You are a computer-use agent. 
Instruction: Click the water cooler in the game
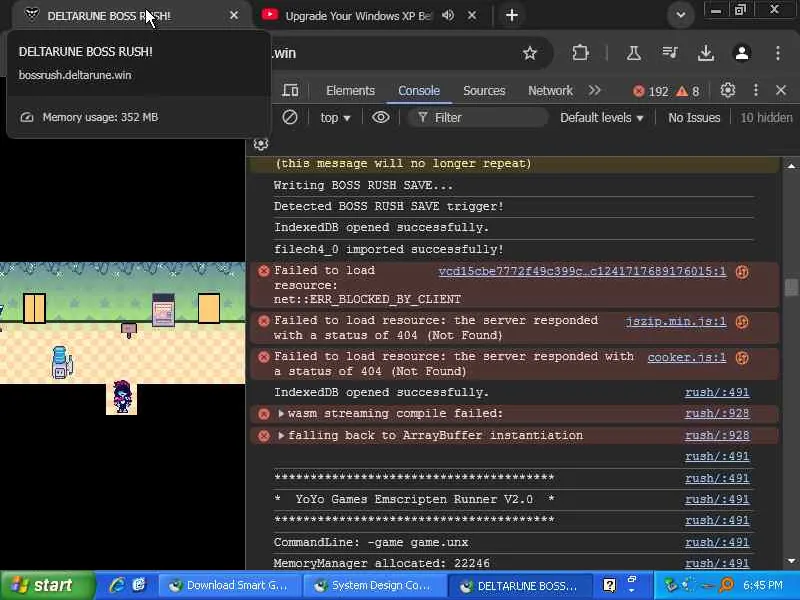click(x=62, y=362)
